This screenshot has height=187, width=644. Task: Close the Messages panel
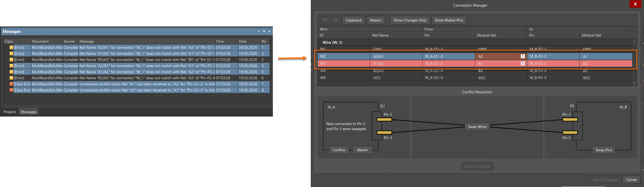tap(269, 31)
